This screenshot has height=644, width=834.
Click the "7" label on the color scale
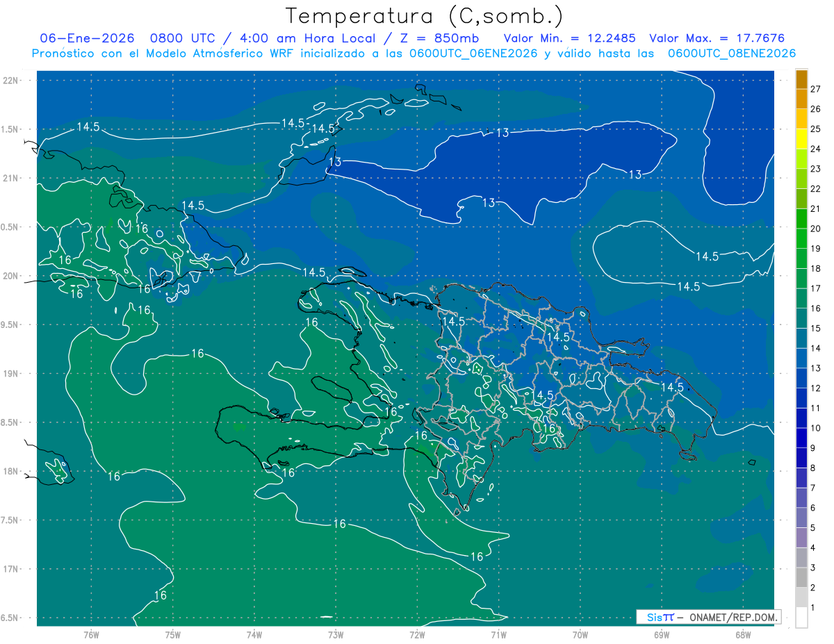(x=813, y=488)
